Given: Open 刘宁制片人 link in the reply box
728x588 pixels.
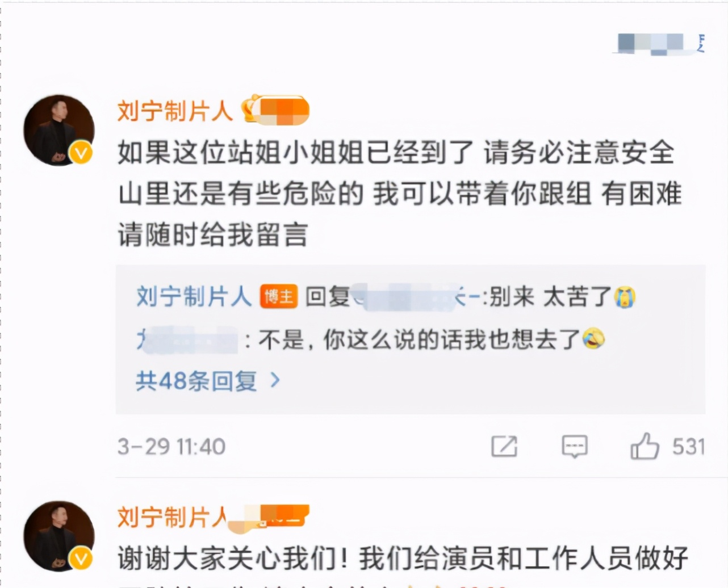Looking at the screenshot, I should (194, 296).
